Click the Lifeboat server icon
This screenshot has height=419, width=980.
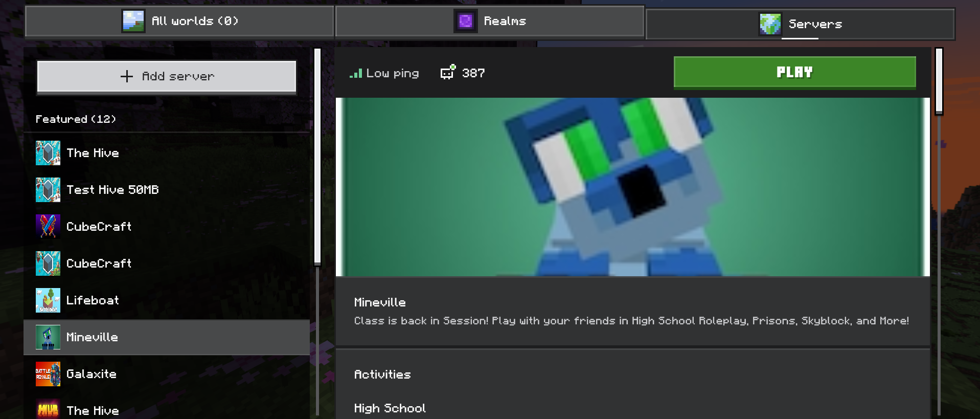(48, 300)
